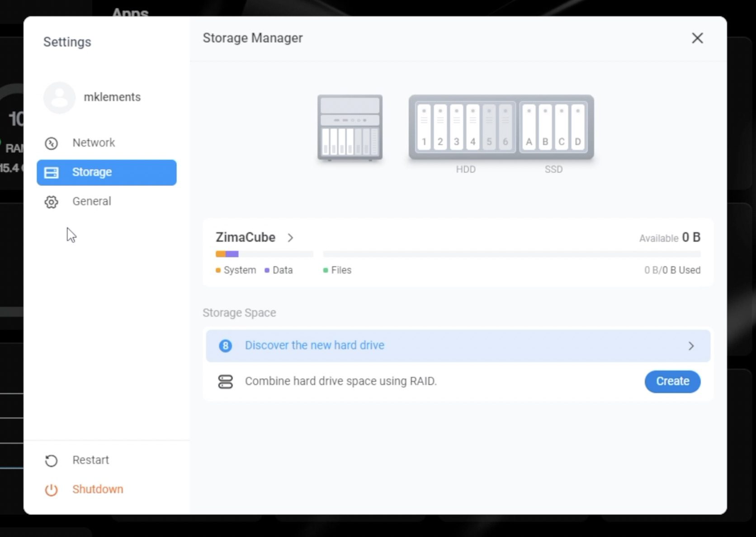Viewport: 756px width, 537px height.
Task: Click the ZimaCube device illustration
Action: pos(350,127)
